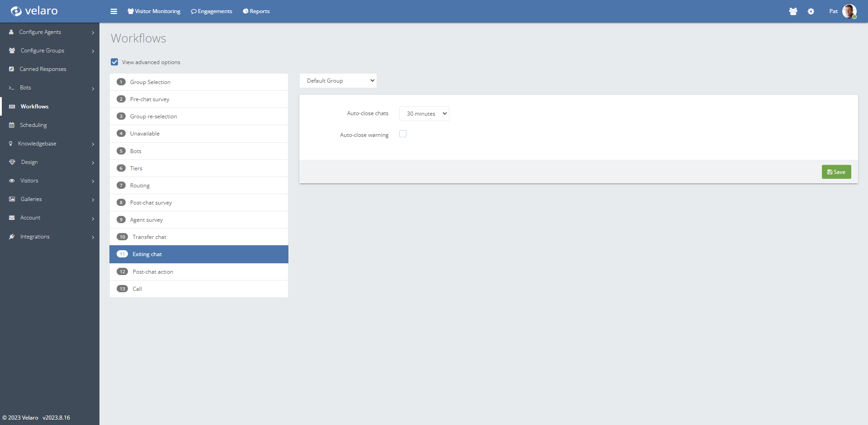Uncheck View advanced options checkbox
The height and width of the screenshot is (425, 868).
(115, 62)
